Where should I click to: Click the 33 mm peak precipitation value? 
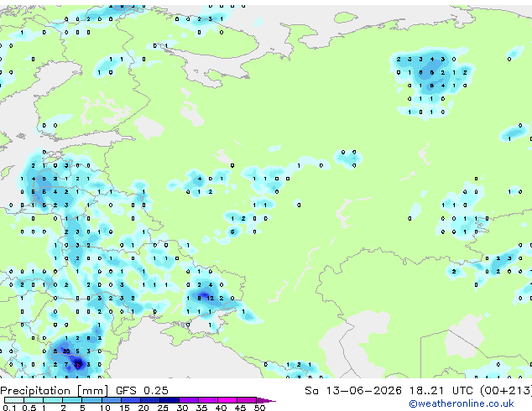[x=78, y=365]
